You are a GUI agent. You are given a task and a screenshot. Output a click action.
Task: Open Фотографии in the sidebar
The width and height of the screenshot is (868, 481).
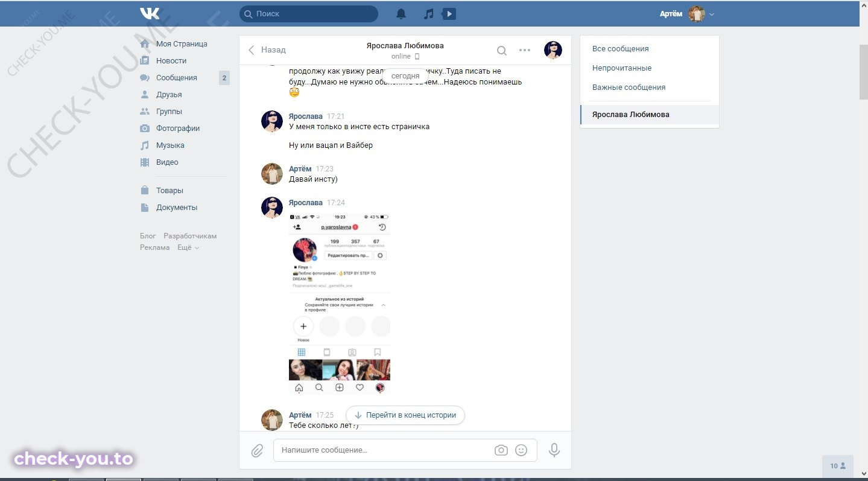point(178,129)
